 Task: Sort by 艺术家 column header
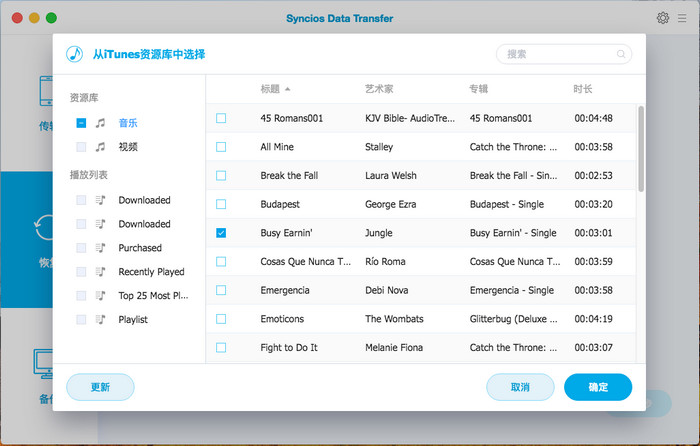coord(379,89)
